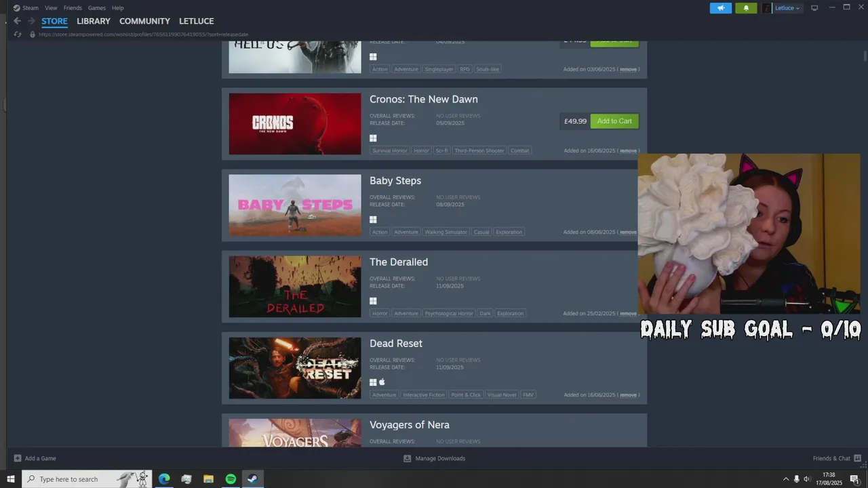Select the Survival Horror tag on Cronos
Screen dimensions: 868x488
click(x=390, y=150)
